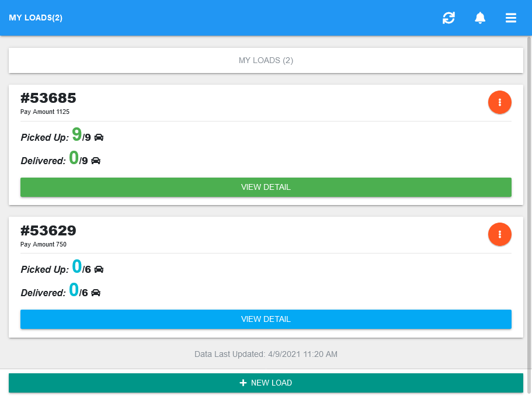This screenshot has height=399, width=532.
Task: Click MY LOADS(2) title in top bar
Action: click(36, 18)
